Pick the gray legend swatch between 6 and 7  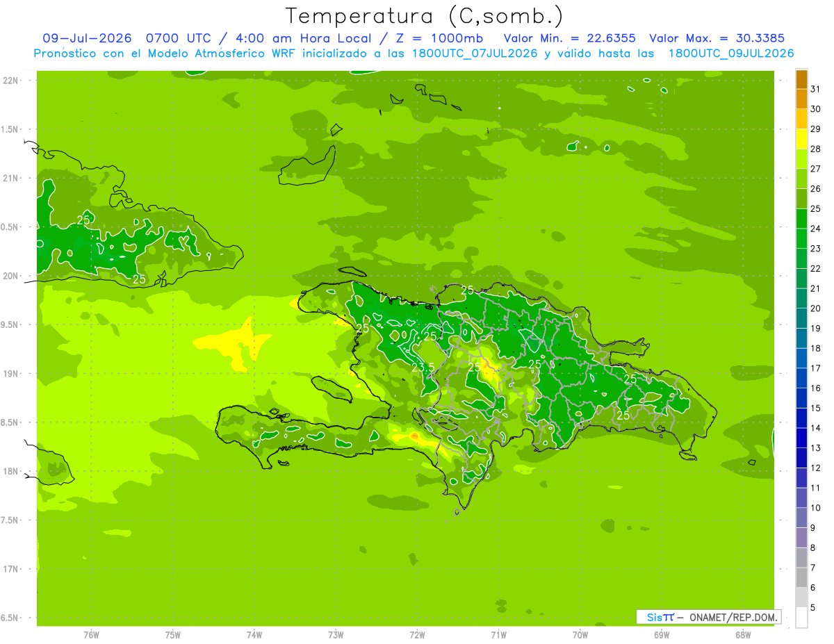tap(801, 577)
